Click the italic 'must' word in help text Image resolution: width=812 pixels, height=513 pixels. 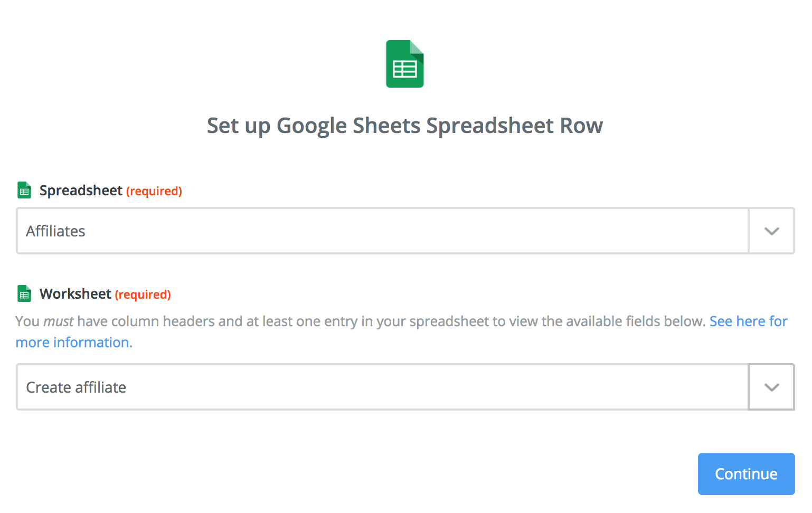click(58, 321)
